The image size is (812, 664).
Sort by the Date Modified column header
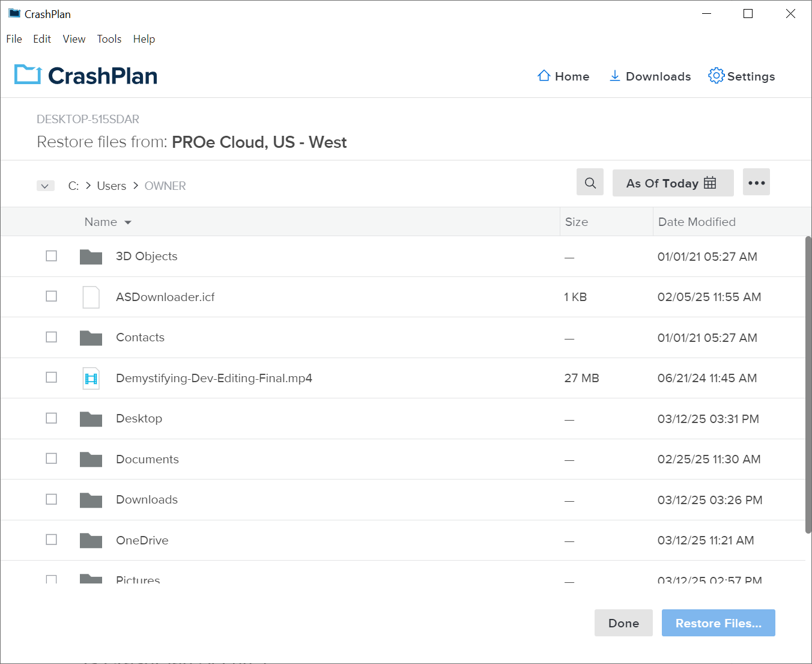coord(697,222)
